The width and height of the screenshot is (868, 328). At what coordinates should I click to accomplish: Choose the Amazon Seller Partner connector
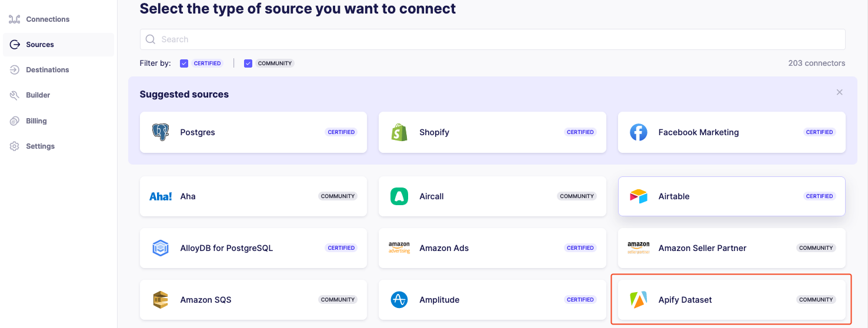coord(731,248)
